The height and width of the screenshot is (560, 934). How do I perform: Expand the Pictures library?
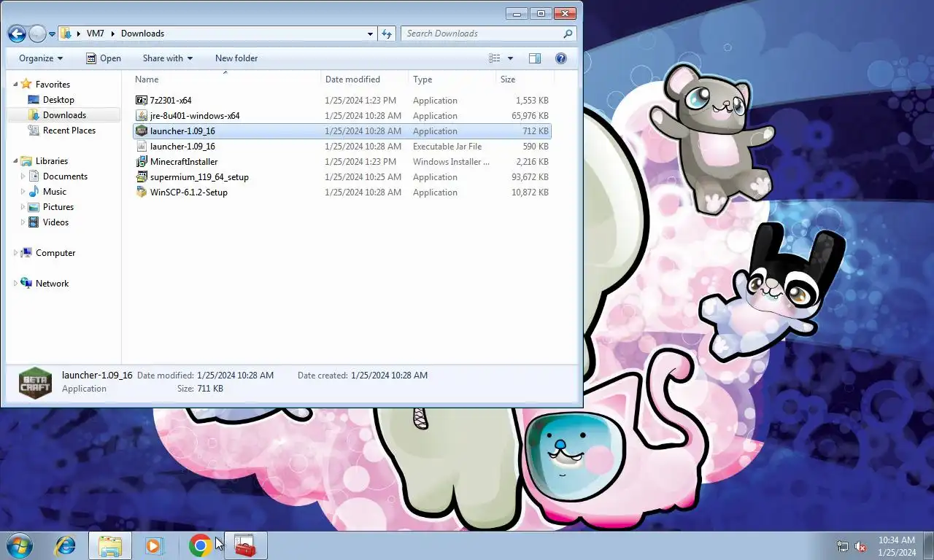click(23, 207)
